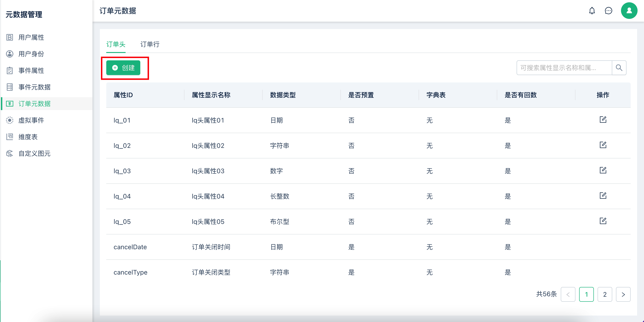Click the 字典表 column header

pyautogui.click(x=436, y=95)
